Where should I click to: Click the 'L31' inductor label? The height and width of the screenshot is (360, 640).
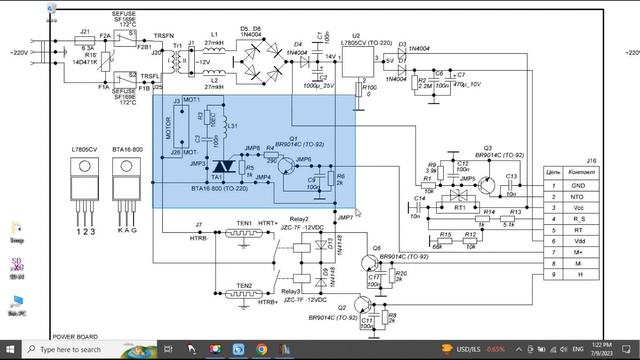click(232, 126)
